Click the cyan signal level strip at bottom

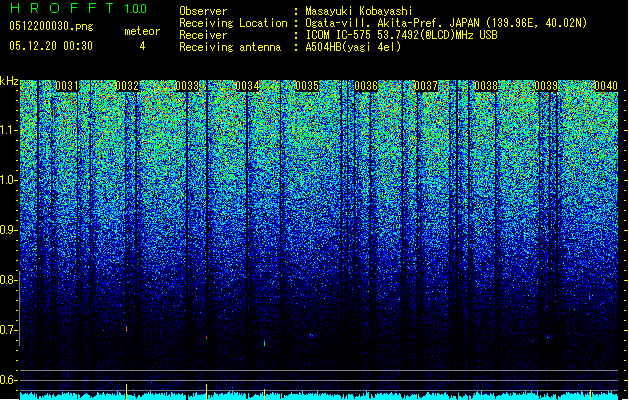coord(319,396)
